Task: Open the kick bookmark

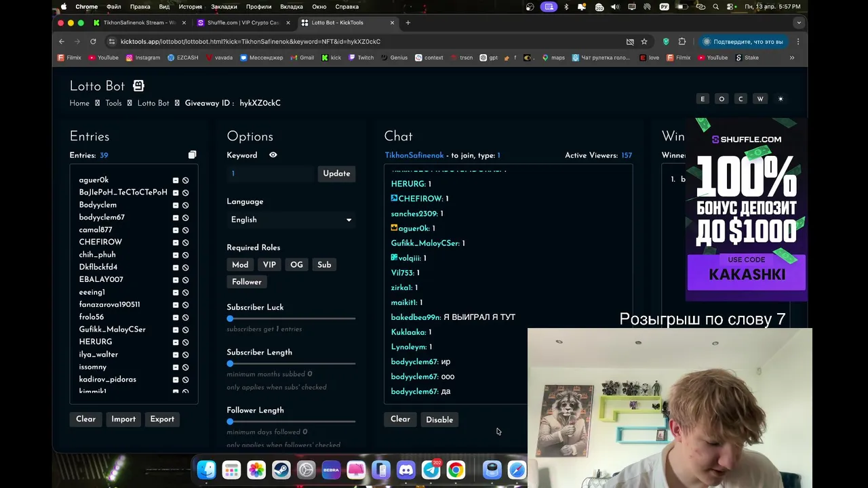Action: click(332, 58)
